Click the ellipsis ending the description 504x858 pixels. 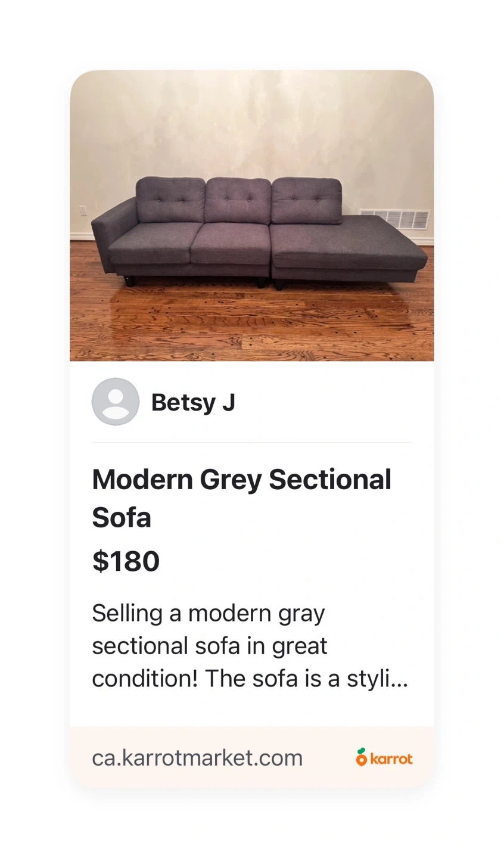coord(401,680)
